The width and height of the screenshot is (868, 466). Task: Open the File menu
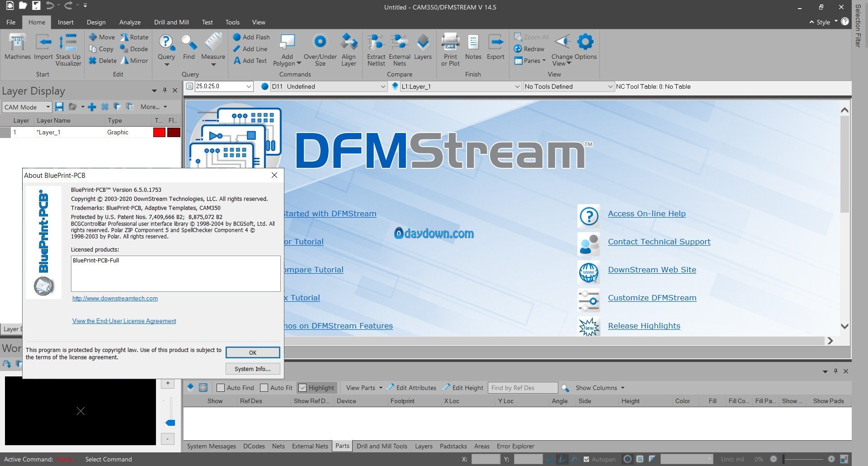11,22
